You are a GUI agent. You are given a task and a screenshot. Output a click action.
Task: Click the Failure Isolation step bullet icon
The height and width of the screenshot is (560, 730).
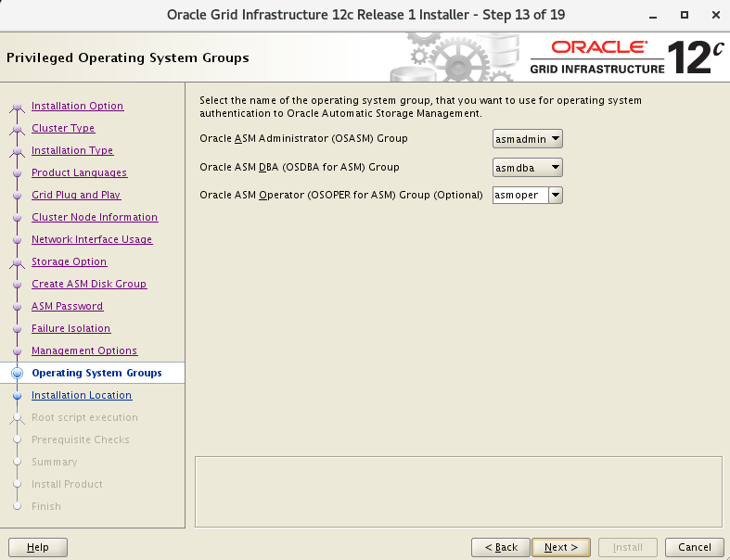[18, 328]
